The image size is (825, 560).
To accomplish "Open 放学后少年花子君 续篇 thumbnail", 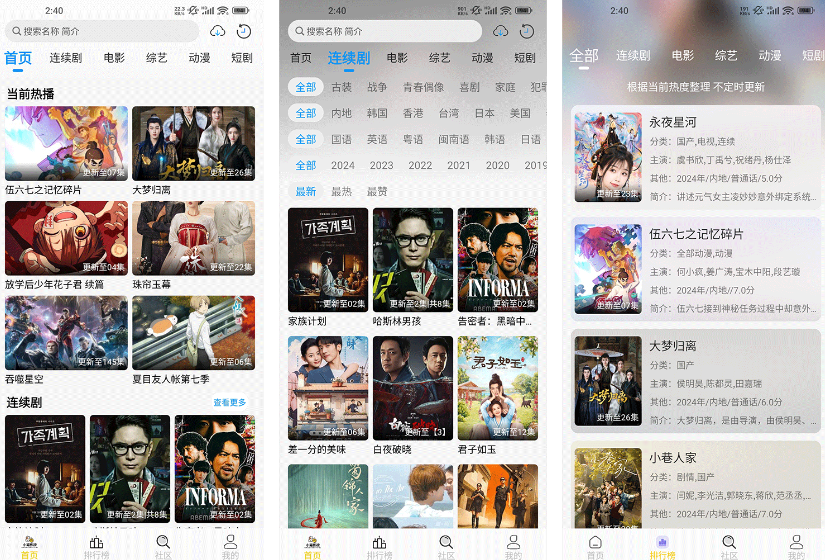I will 66,238.
